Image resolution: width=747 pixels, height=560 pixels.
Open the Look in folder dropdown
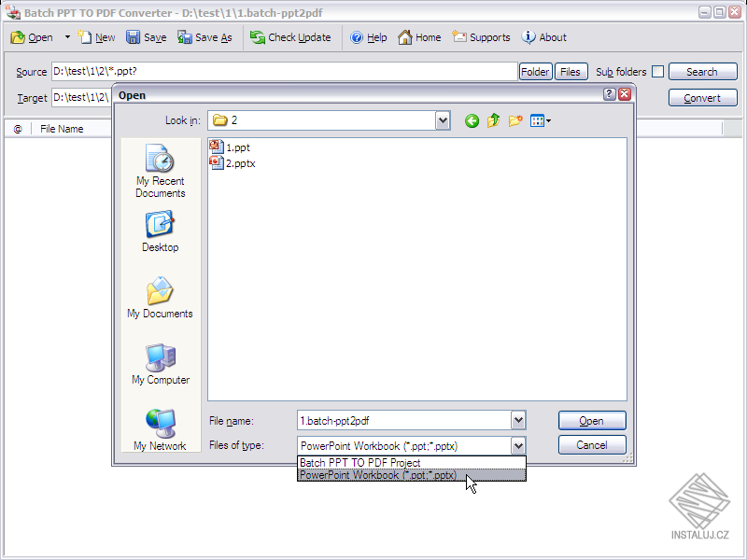pos(443,119)
